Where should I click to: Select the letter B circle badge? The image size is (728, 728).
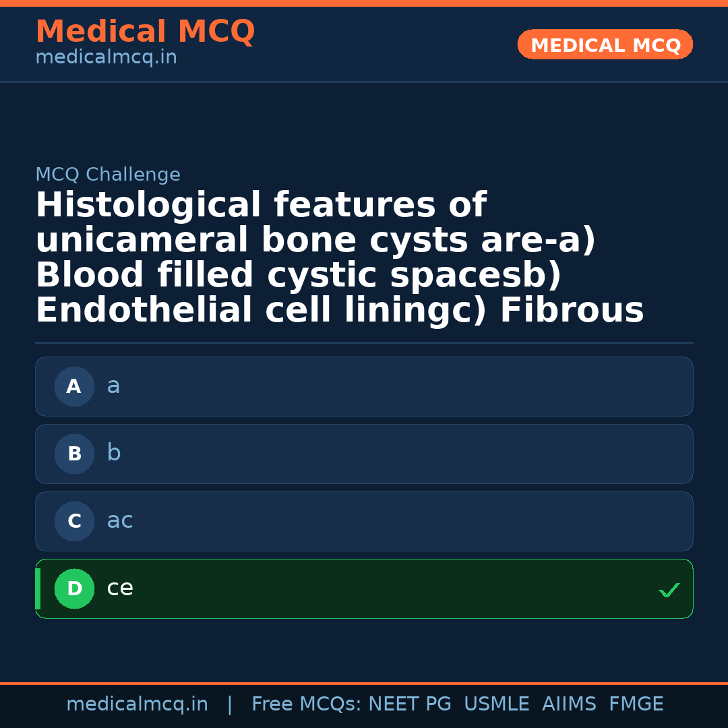[74, 454]
